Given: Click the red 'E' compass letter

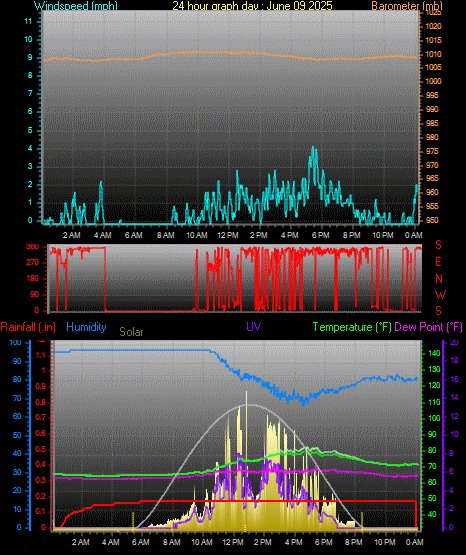Looking at the screenshot, I should click(438, 262).
